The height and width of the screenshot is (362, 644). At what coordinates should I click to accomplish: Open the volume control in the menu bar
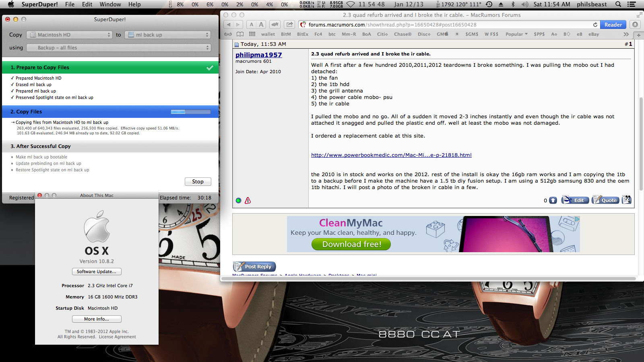[525, 4]
